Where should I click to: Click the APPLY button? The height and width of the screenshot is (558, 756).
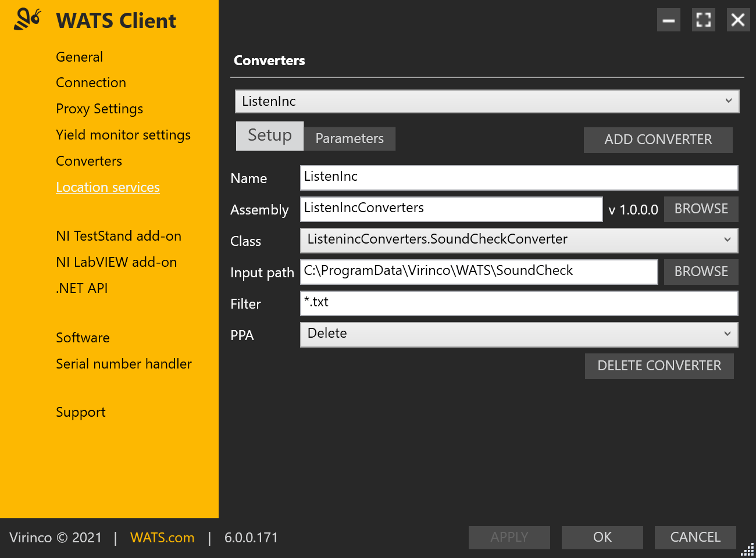pyautogui.click(x=509, y=538)
